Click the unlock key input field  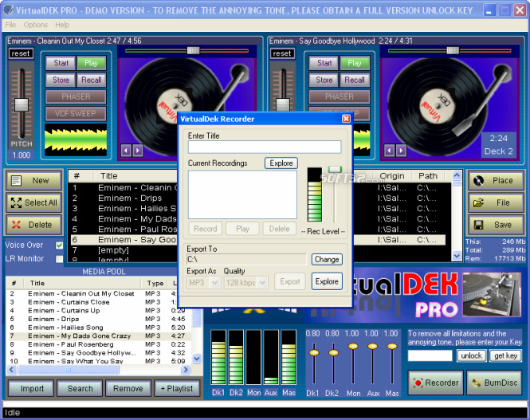click(x=430, y=355)
